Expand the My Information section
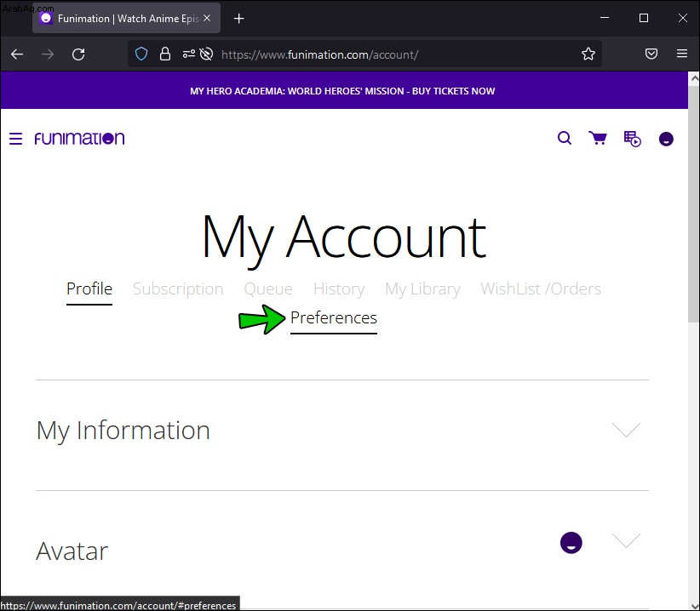This screenshot has width=700, height=611. tap(627, 430)
